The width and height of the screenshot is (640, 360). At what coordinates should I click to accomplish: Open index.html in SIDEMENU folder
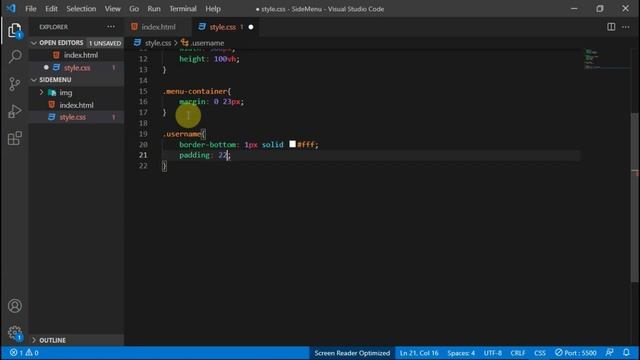76,105
